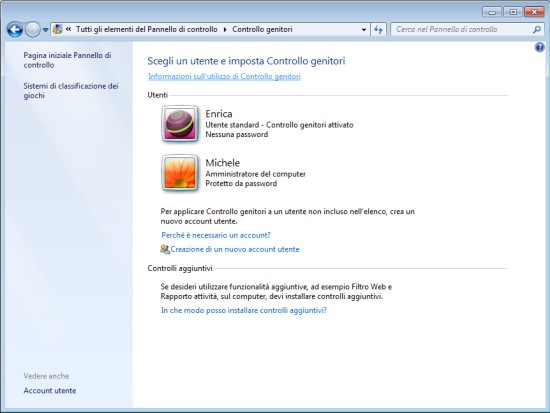Open the recent pages dropdown arrow

(46, 30)
